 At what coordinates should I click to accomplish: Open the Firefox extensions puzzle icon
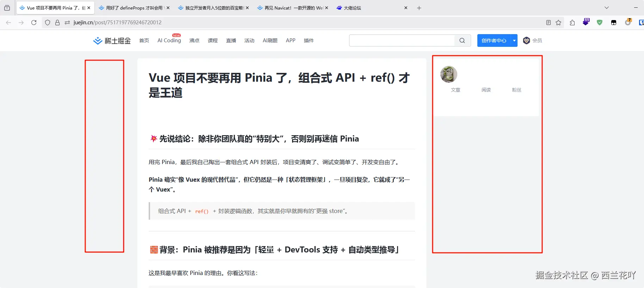(572, 23)
